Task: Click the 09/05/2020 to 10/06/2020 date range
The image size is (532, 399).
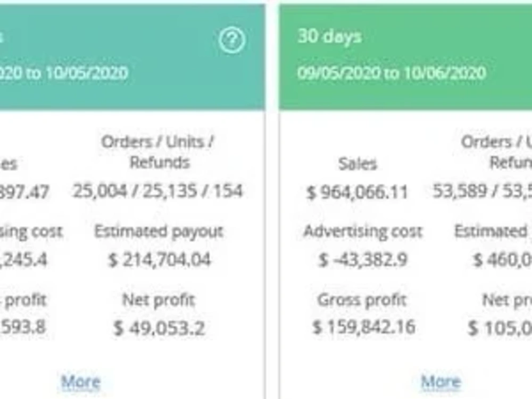Action: coord(392,73)
